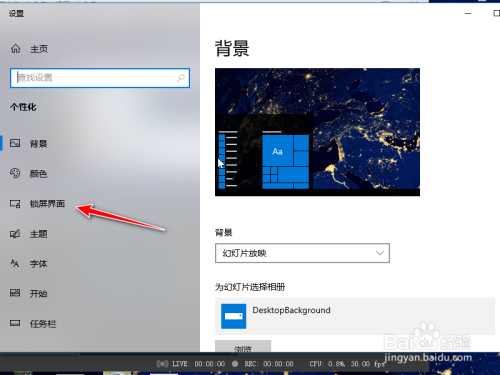500x375 pixels.
Task: Click the 浏览 browse button
Action: [x=243, y=346]
